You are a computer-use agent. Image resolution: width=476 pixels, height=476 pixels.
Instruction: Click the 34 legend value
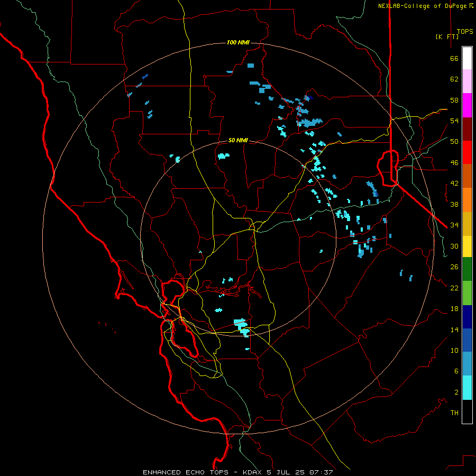[454, 225]
